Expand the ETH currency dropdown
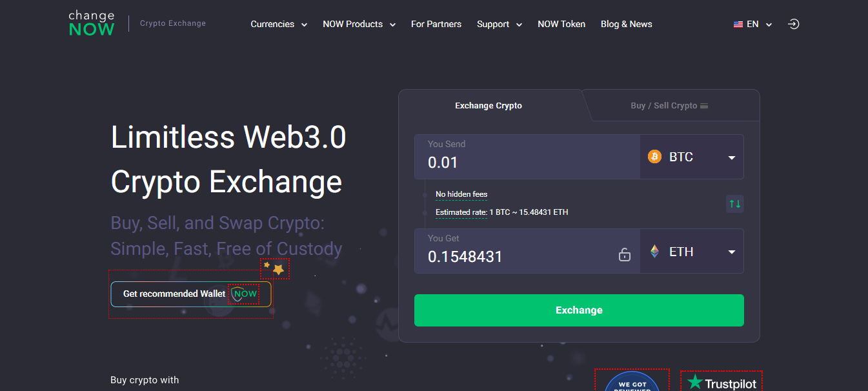This screenshot has width=868, height=391. [x=732, y=252]
